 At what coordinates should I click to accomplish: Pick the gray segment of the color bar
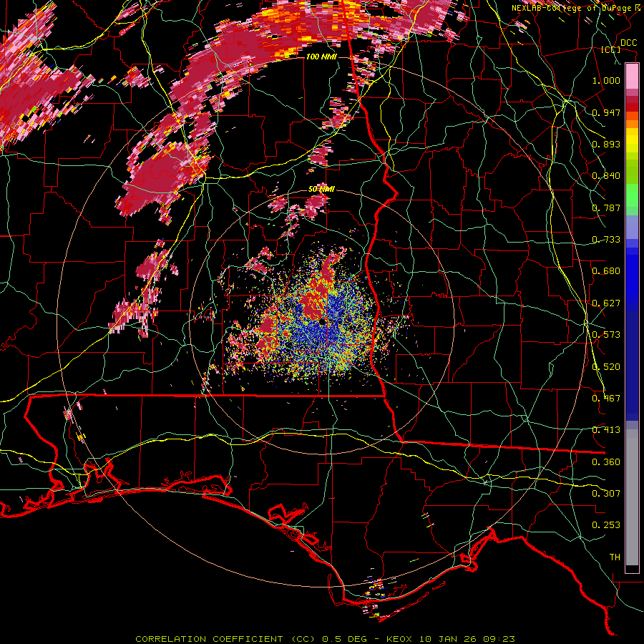tap(632, 497)
